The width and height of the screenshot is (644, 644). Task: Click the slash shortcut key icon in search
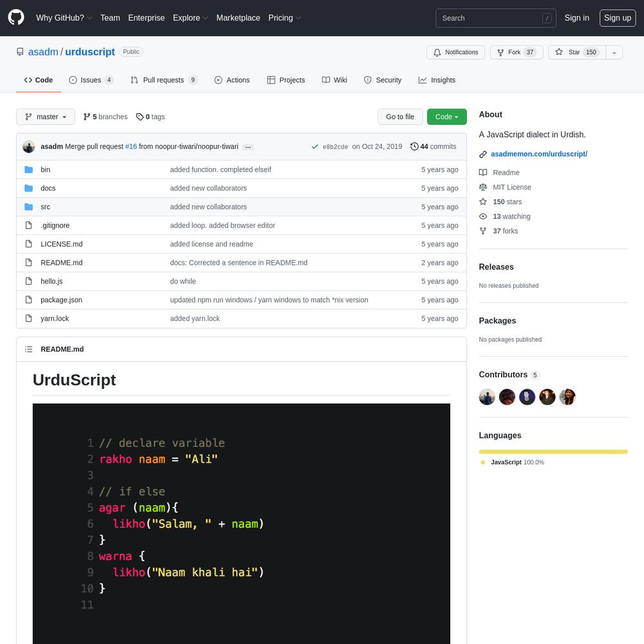coord(547,18)
